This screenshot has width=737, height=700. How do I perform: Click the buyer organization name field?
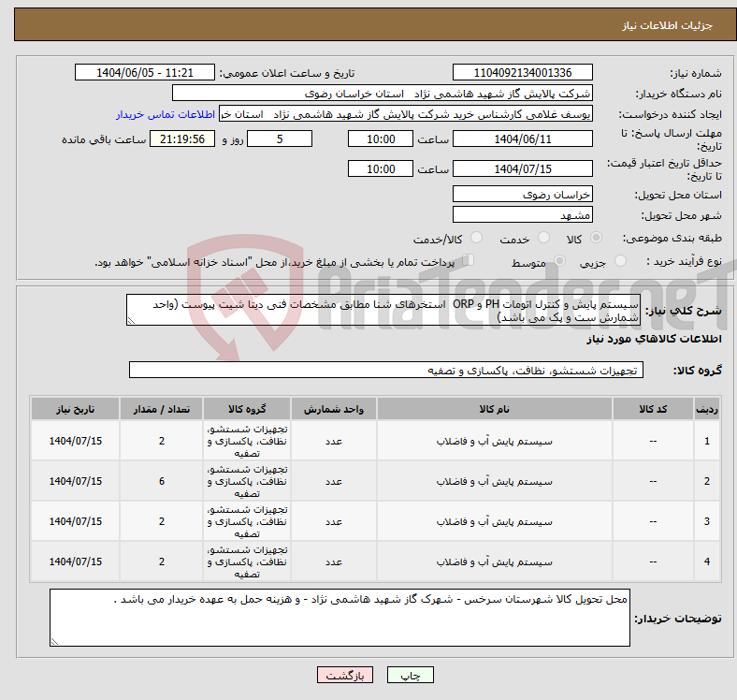point(383,94)
